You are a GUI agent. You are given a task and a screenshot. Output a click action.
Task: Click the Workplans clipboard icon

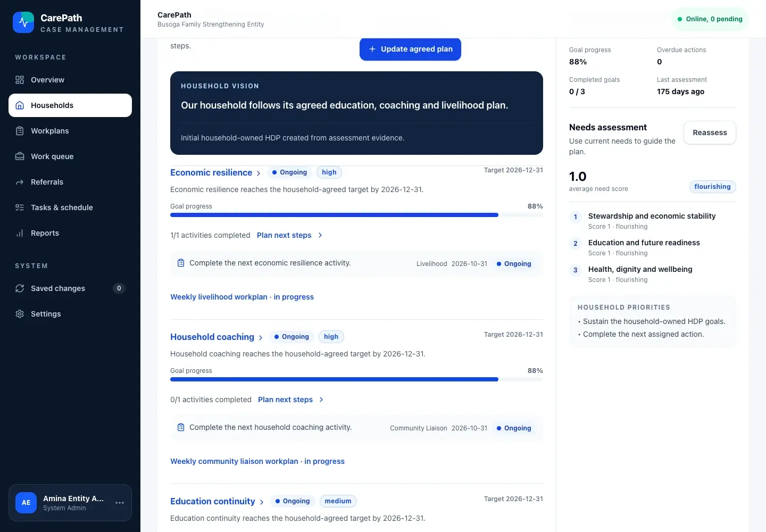[x=20, y=131]
